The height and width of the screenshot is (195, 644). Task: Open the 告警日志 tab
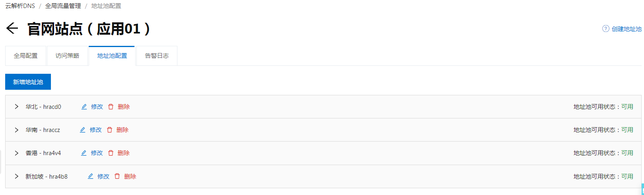coord(157,56)
